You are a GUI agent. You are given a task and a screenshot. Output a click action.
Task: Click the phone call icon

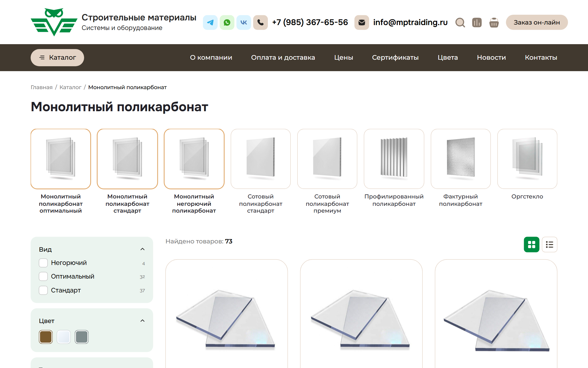point(261,22)
